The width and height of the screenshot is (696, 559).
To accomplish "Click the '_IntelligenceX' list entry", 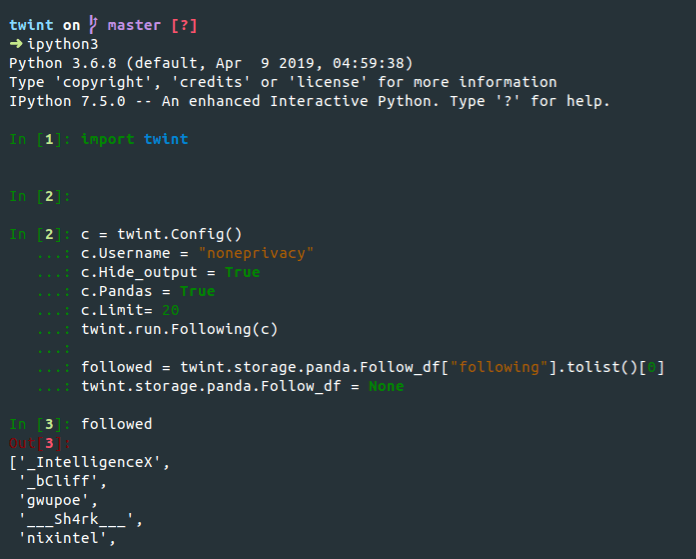I will 90,462.
